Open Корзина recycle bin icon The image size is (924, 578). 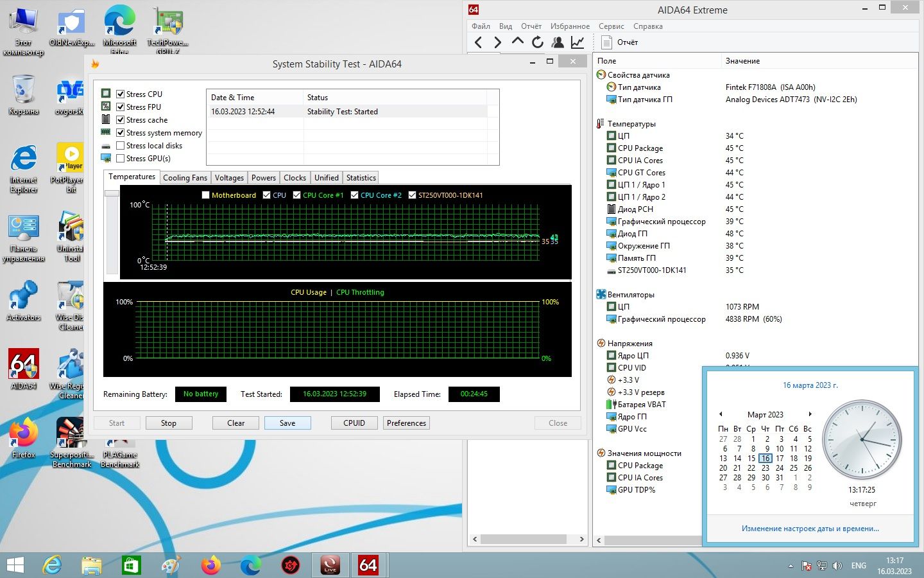click(x=24, y=94)
